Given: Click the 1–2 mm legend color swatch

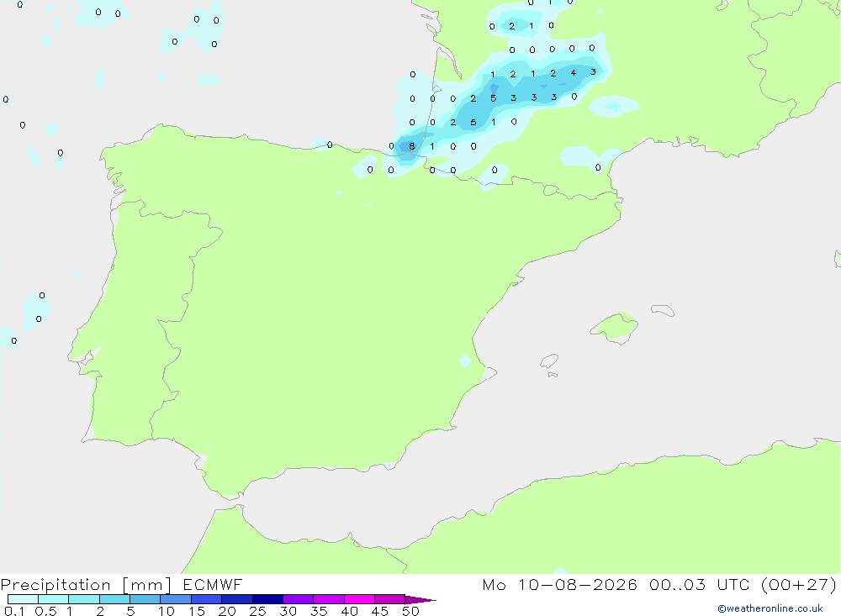Looking at the screenshot, I should point(83,599).
